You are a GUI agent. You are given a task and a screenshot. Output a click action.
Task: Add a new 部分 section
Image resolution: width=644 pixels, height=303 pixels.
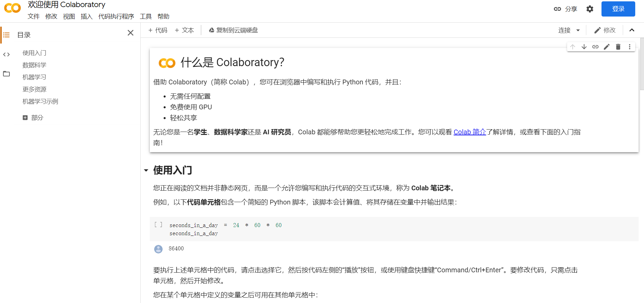[x=33, y=118]
